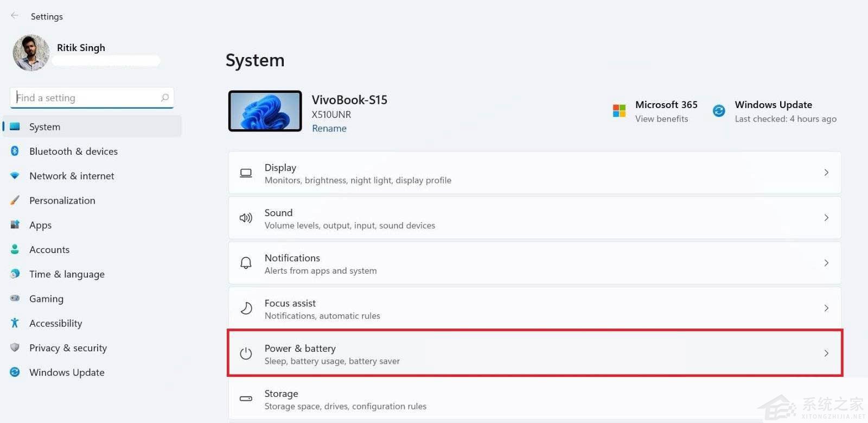
Task: Expand the Power & battery section
Action: [534, 353]
